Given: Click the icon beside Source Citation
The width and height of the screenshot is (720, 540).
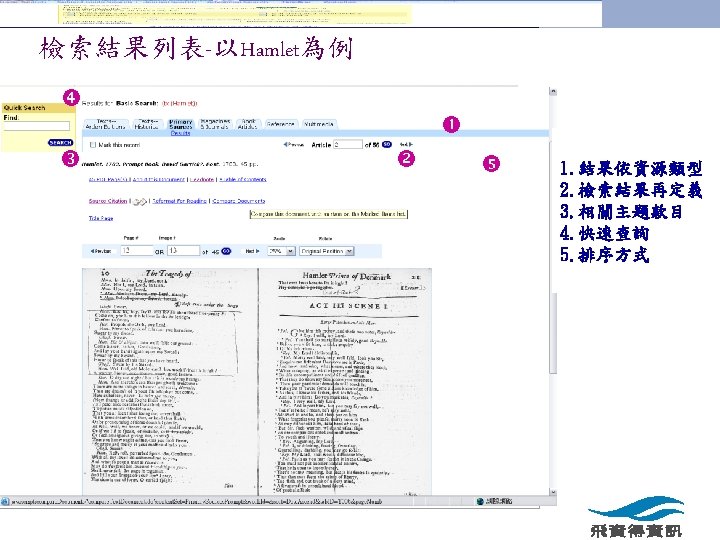Looking at the screenshot, I should tap(140, 202).
